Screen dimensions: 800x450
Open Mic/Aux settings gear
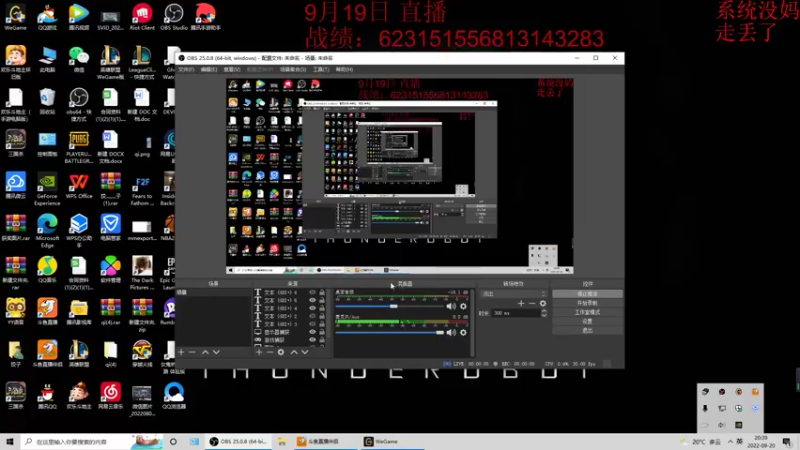pyautogui.click(x=463, y=333)
